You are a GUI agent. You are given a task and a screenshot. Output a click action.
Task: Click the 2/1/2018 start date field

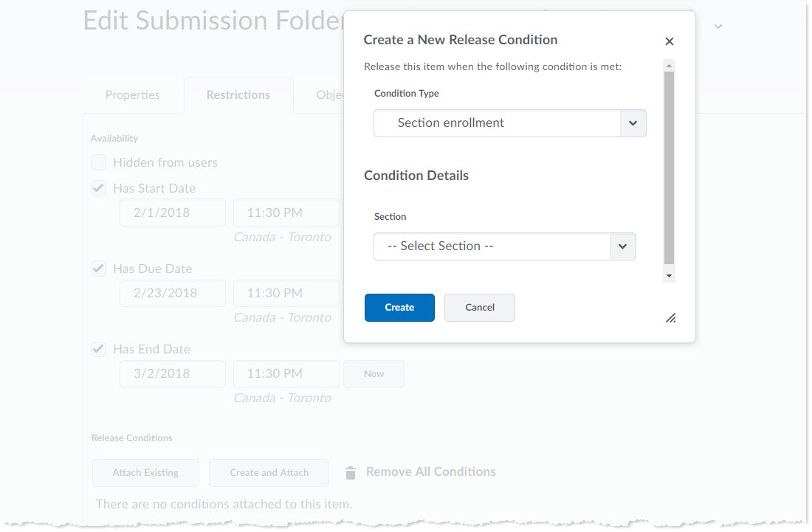(172, 213)
